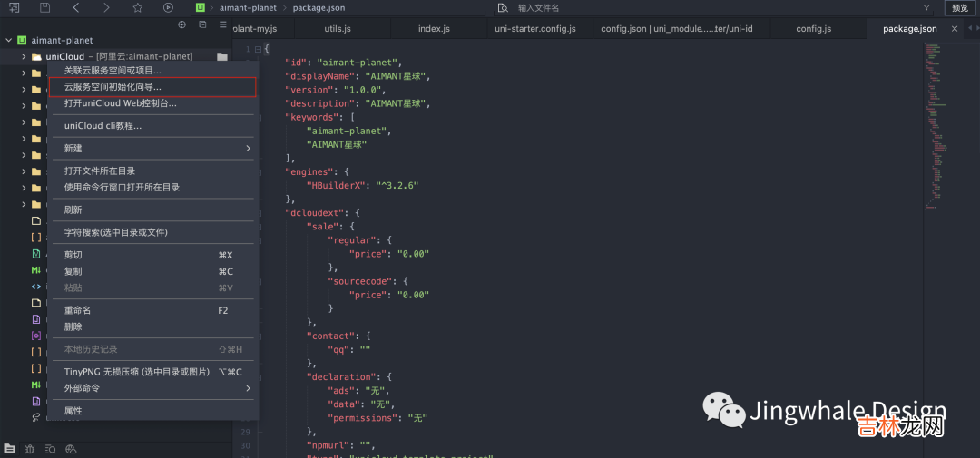Open the search-in-files icon at bottom bar

click(51, 449)
